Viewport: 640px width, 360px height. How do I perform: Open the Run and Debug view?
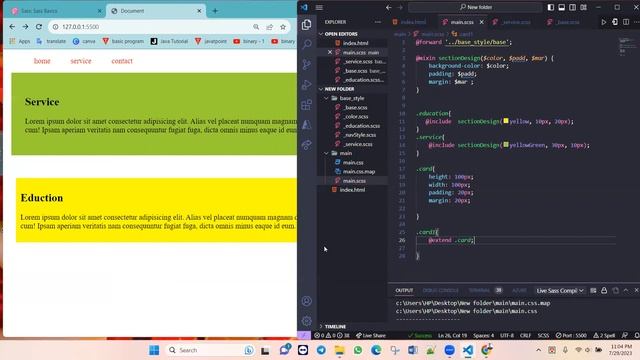[307, 84]
